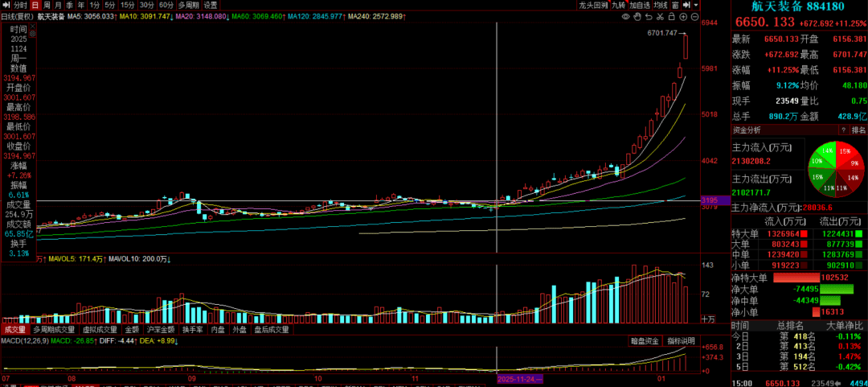Click the 加自选 button
This screenshot has height=387, width=868.
pos(640,5)
